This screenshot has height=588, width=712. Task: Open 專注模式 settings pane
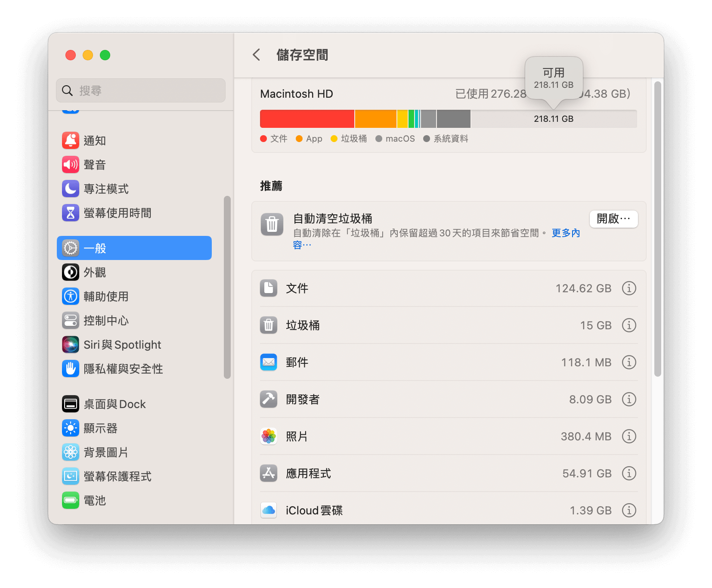click(134, 189)
